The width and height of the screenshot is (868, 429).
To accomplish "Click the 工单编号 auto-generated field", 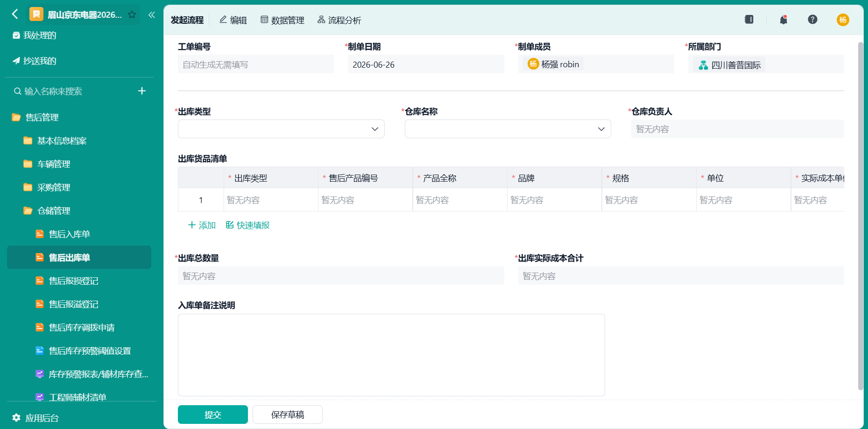I will click(x=256, y=64).
